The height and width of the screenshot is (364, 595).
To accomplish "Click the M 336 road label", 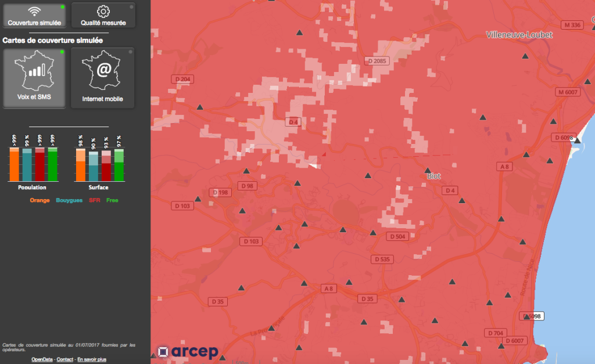I will pyautogui.click(x=572, y=25).
